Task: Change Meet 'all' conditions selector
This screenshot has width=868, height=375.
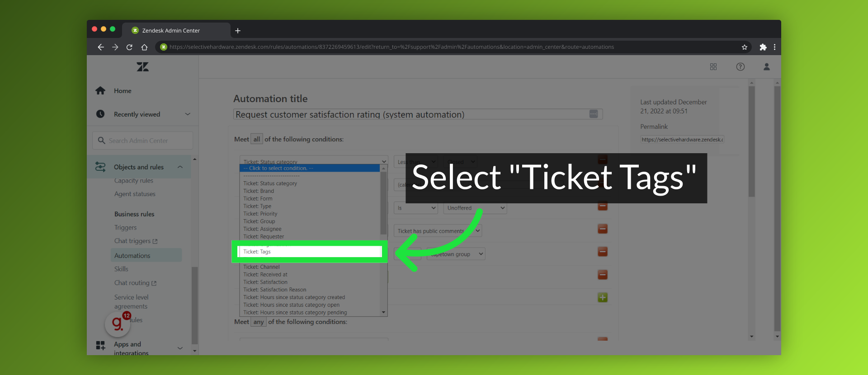Action: [x=257, y=139]
